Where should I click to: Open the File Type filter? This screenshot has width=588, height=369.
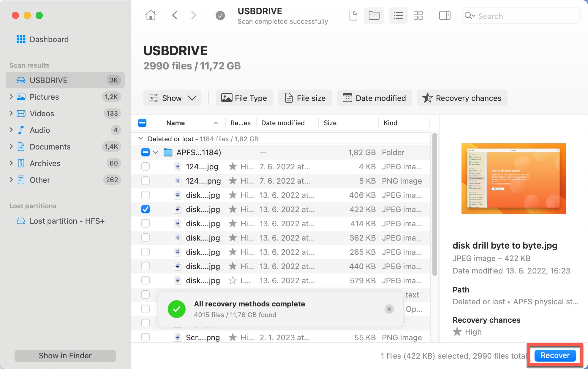click(x=244, y=98)
